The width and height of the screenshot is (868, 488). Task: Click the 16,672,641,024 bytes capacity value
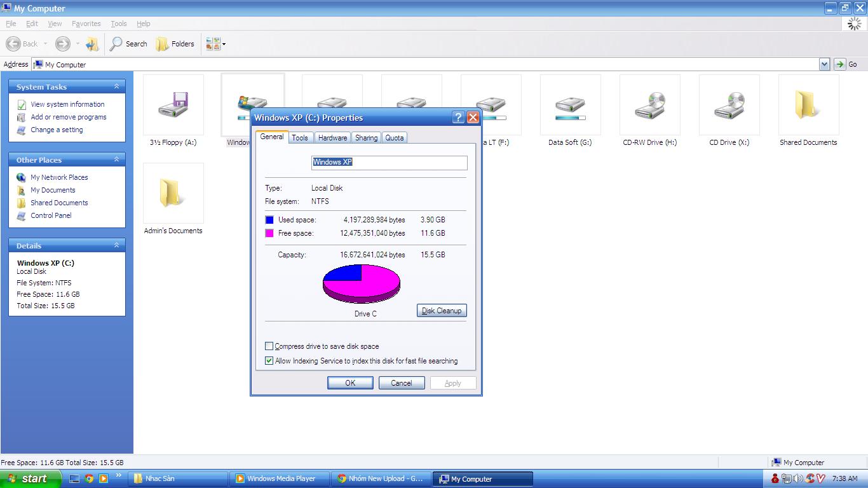point(372,255)
